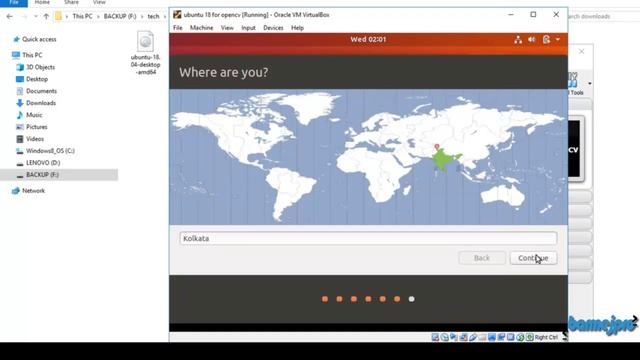Viewport: 640px width, 360px height.
Task: Open LENOVO (D:) drive
Action: point(43,162)
